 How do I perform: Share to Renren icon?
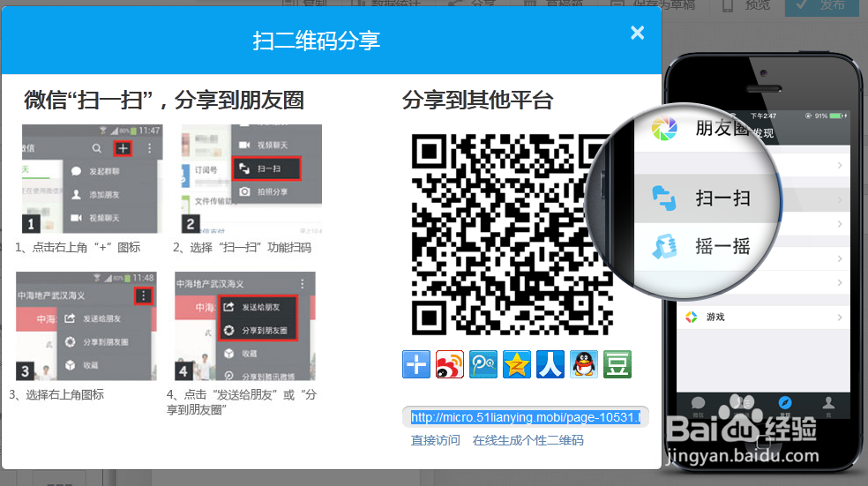pos(550,364)
